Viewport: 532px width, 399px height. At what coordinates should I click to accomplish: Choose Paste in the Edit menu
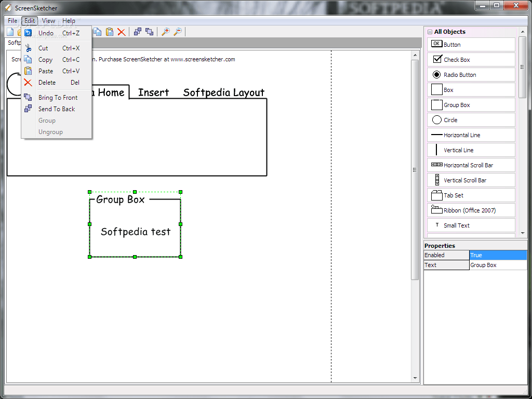pyautogui.click(x=56, y=71)
